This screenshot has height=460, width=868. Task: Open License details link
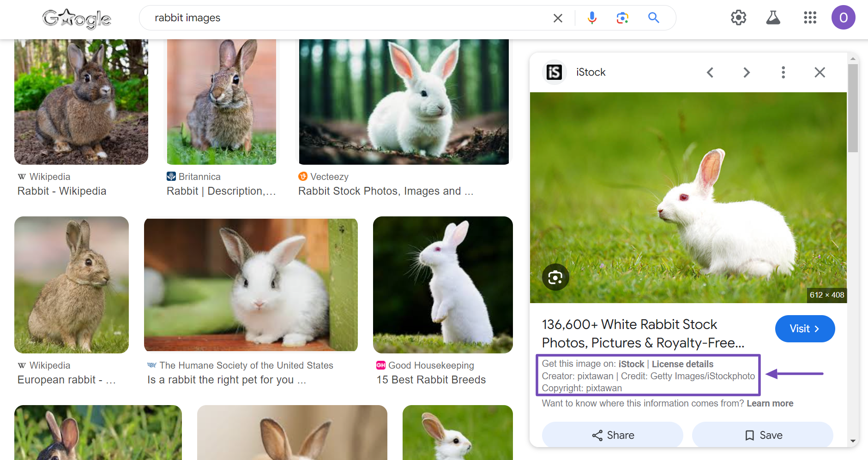(x=682, y=364)
